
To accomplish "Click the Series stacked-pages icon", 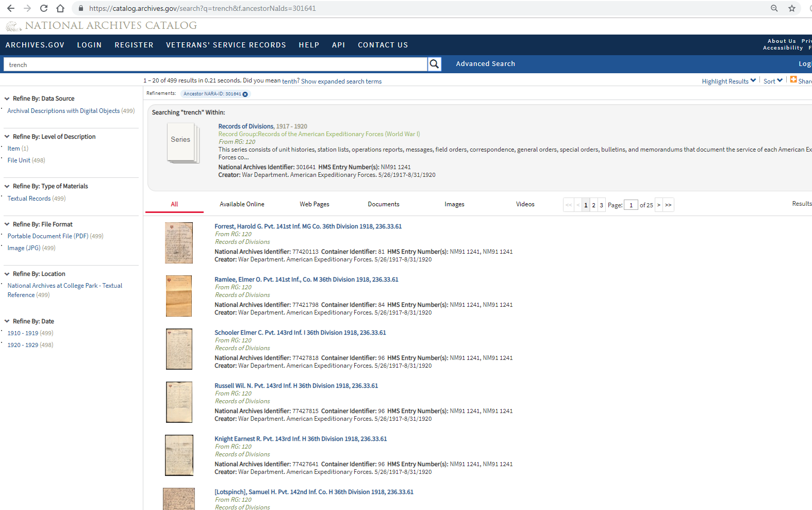I will pyautogui.click(x=183, y=143).
